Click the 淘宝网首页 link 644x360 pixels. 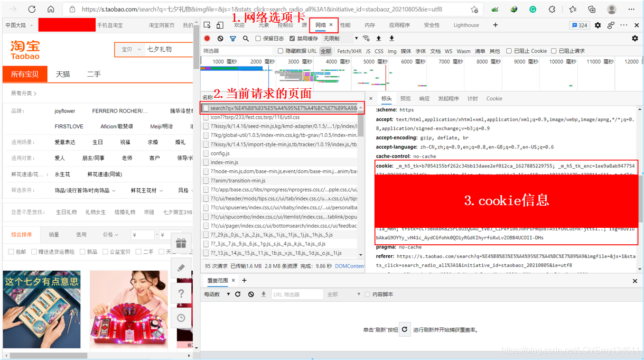pyautogui.click(x=162, y=25)
